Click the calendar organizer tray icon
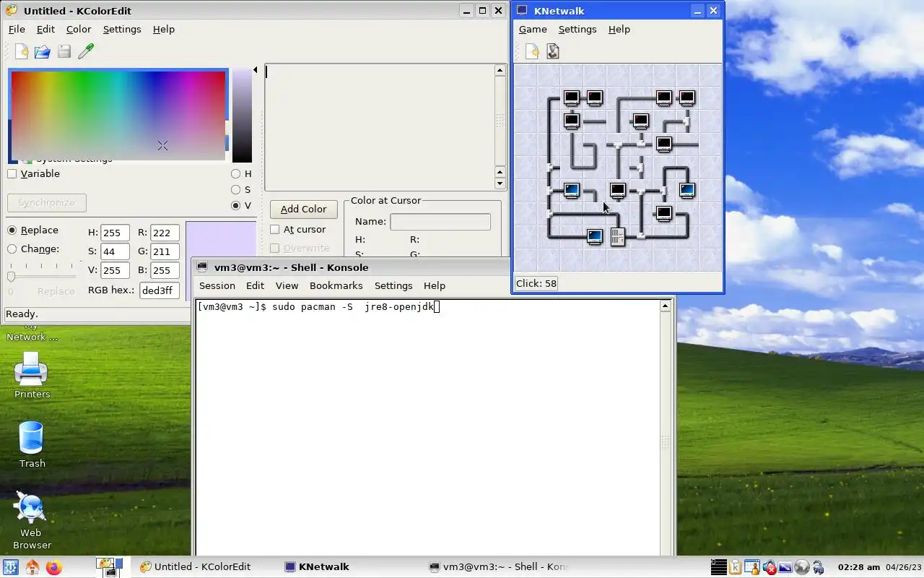 pyautogui.click(x=751, y=567)
